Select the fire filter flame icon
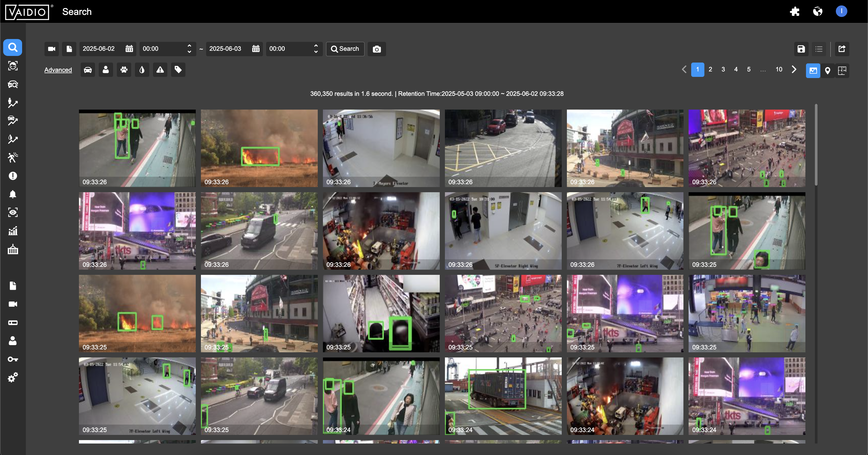This screenshot has height=455, width=868. (x=142, y=70)
